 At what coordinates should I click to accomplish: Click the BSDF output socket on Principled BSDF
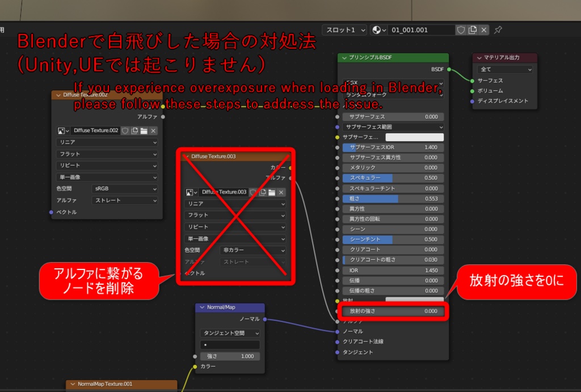pyautogui.click(x=449, y=69)
